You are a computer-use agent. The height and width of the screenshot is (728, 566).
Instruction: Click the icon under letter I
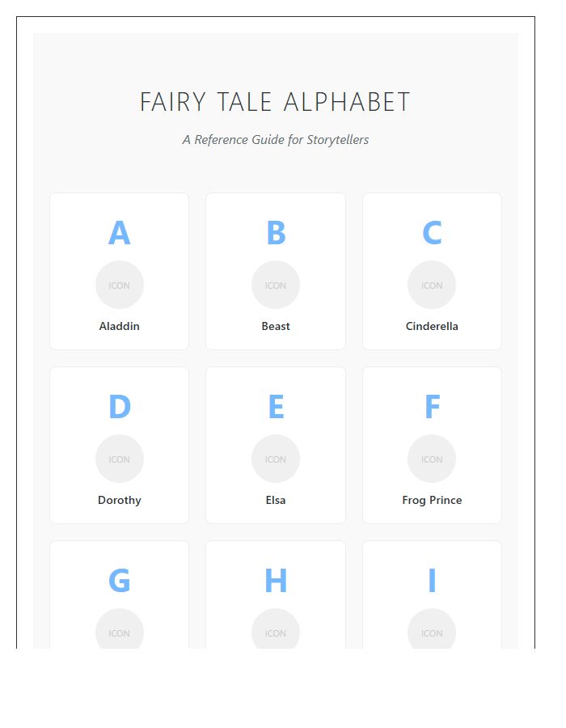point(432,633)
